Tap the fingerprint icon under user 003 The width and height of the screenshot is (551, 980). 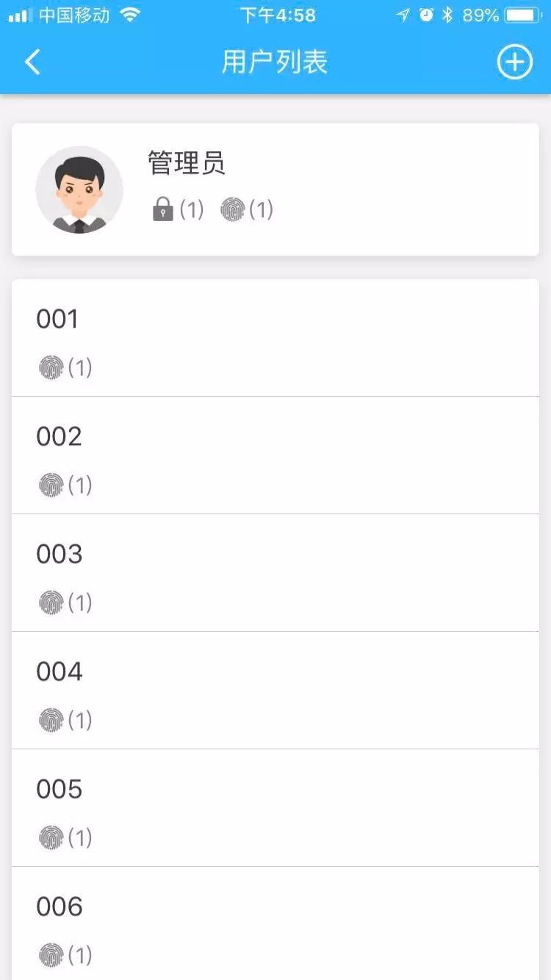click(51, 602)
